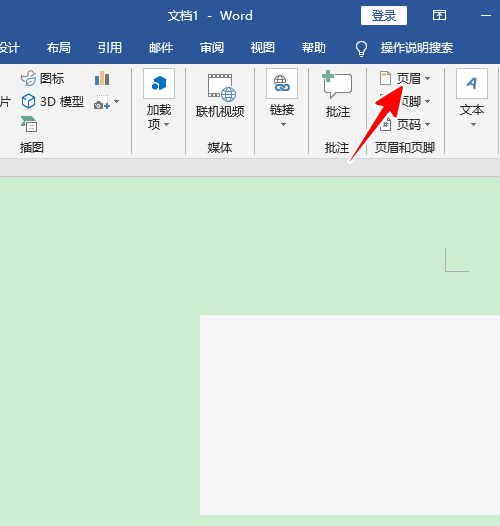Add a new comment (批注)

tap(337, 95)
